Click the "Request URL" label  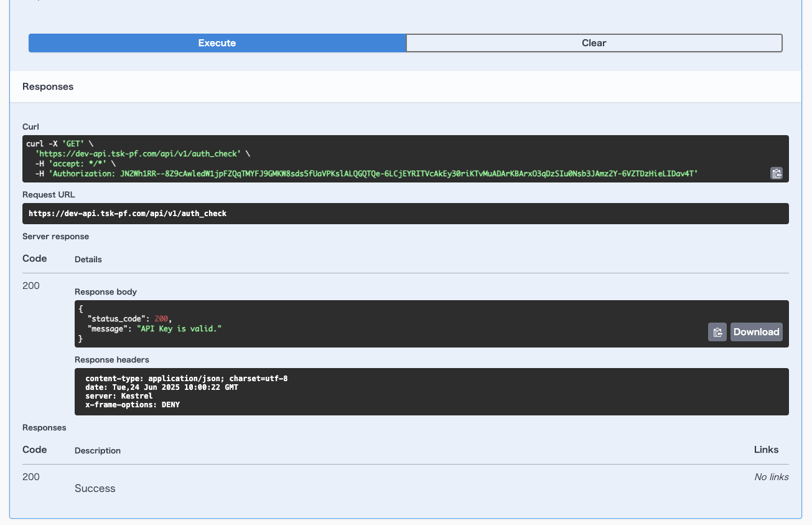point(49,194)
